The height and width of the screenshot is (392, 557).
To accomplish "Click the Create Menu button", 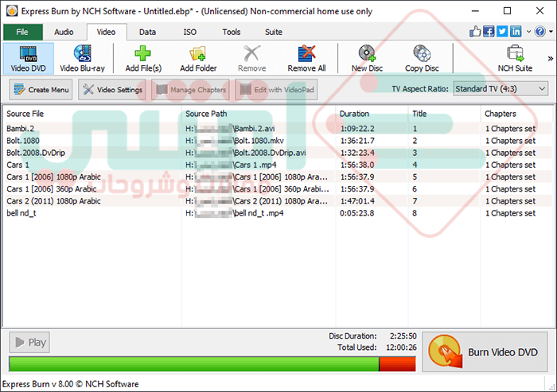I will coord(41,90).
